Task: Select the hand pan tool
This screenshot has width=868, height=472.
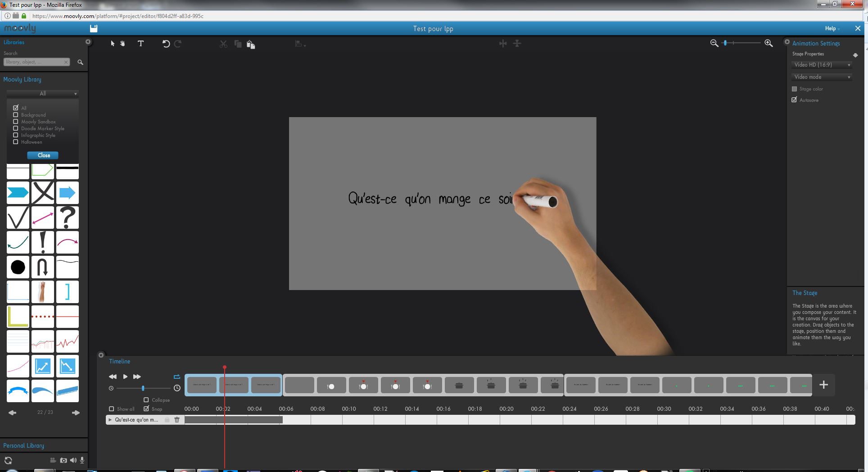Action: (x=122, y=44)
